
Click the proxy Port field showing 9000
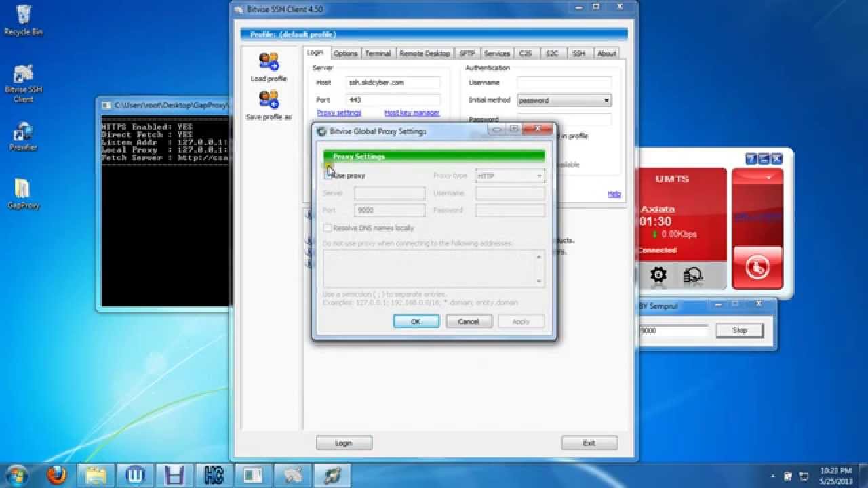(390, 210)
